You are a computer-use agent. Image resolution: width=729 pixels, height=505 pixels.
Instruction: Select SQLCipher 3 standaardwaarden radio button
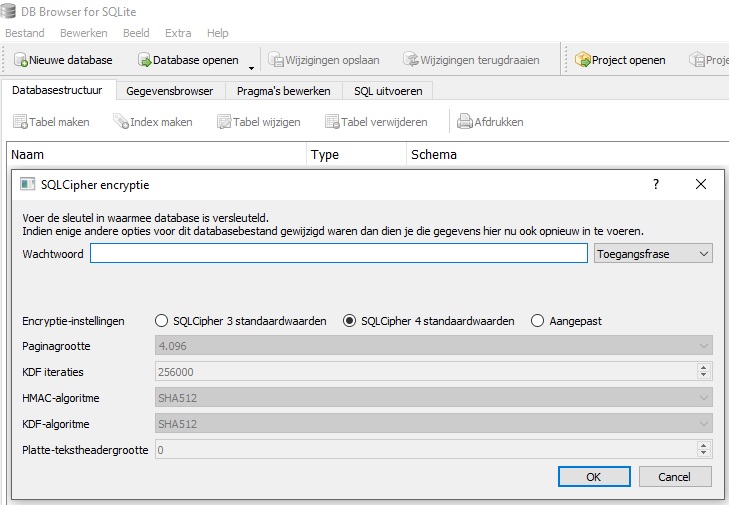(161, 321)
